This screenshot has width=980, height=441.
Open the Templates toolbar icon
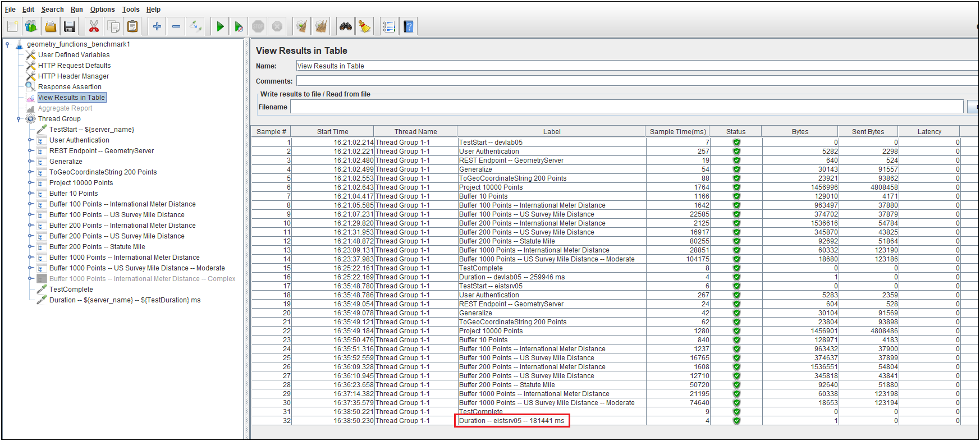pos(31,26)
